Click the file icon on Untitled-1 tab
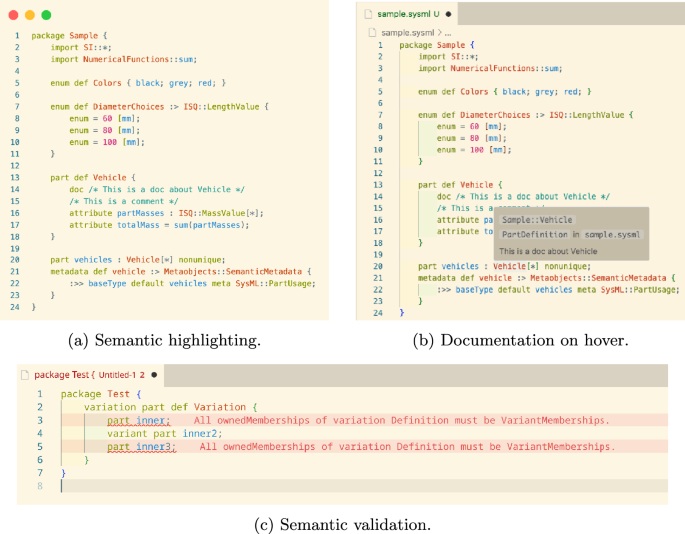The image size is (685, 534). [25, 375]
